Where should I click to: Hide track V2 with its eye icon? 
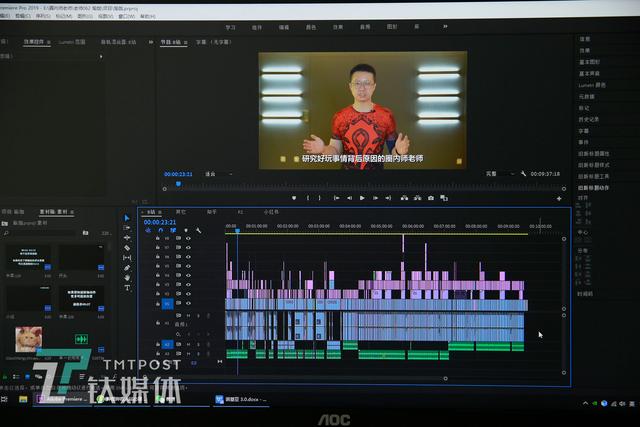pyautogui.click(x=188, y=294)
